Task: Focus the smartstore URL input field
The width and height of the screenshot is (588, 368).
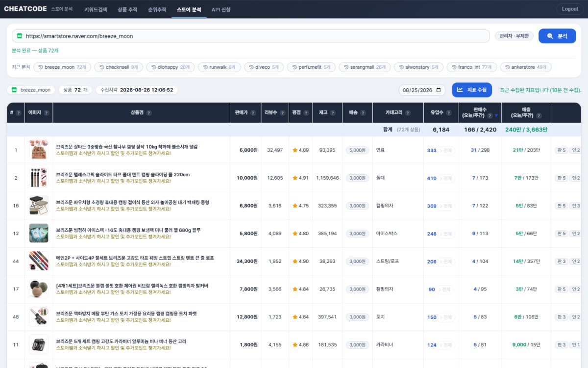Action: click(x=251, y=36)
